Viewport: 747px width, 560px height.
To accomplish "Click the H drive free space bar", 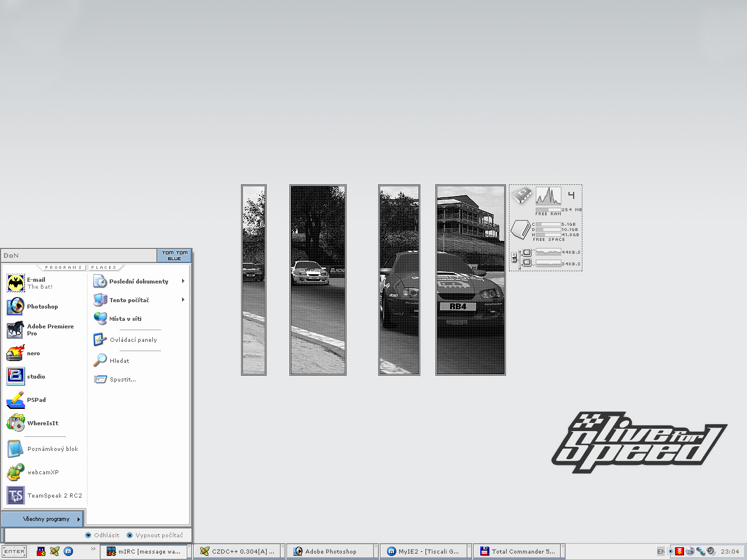I will 548,235.
